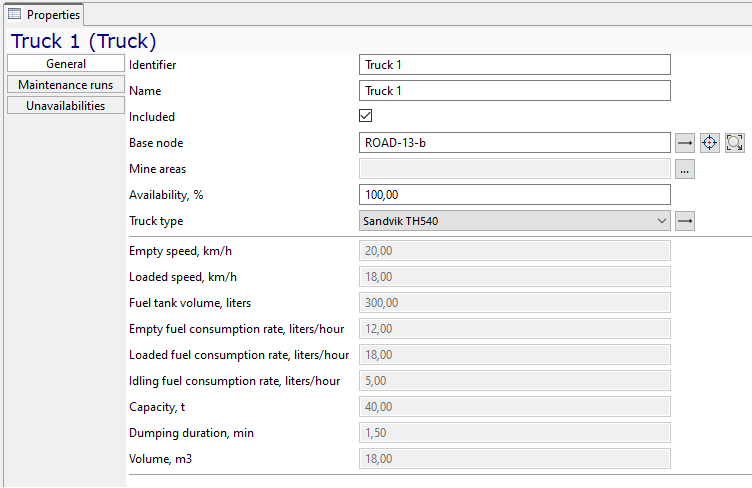Open the Maintenance runs section
Viewport: 752px width, 488px height.
pyautogui.click(x=66, y=85)
